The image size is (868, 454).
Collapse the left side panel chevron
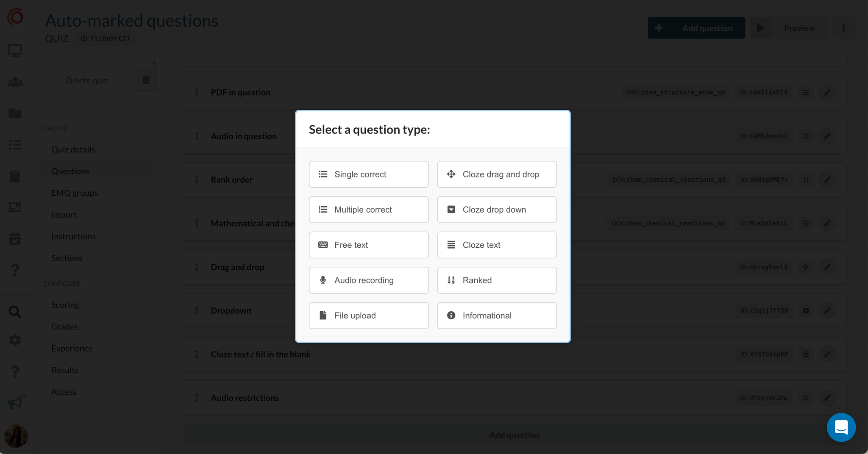pos(154,63)
